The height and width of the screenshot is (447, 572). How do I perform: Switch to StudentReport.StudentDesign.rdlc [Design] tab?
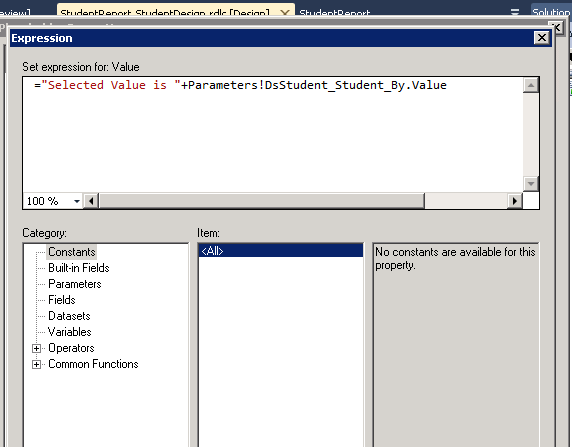click(165, 12)
